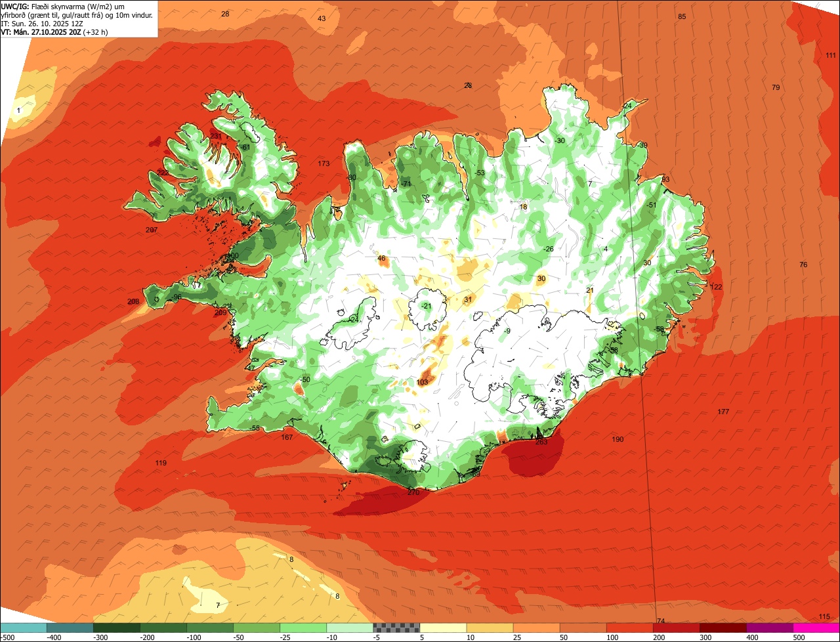Pick the green swatch between -100 and -50
The width and height of the screenshot is (840, 642).
coord(209,628)
